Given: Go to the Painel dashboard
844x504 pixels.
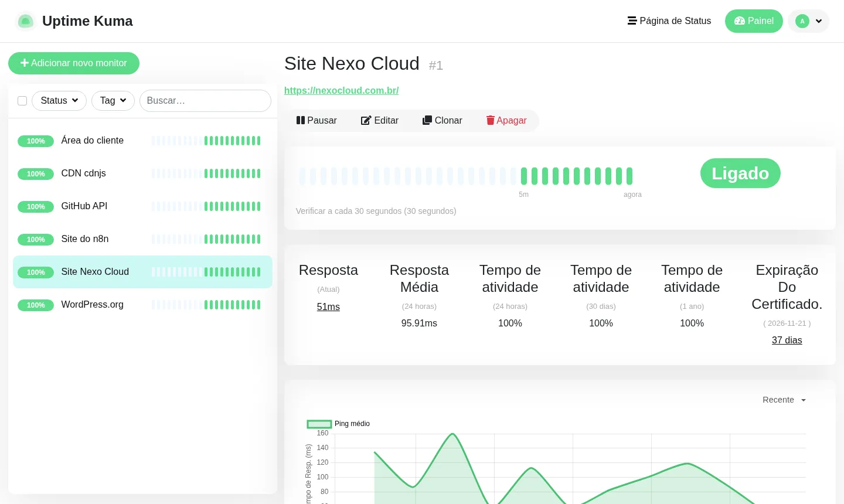Looking at the screenshot, I should tap(754, 21).
